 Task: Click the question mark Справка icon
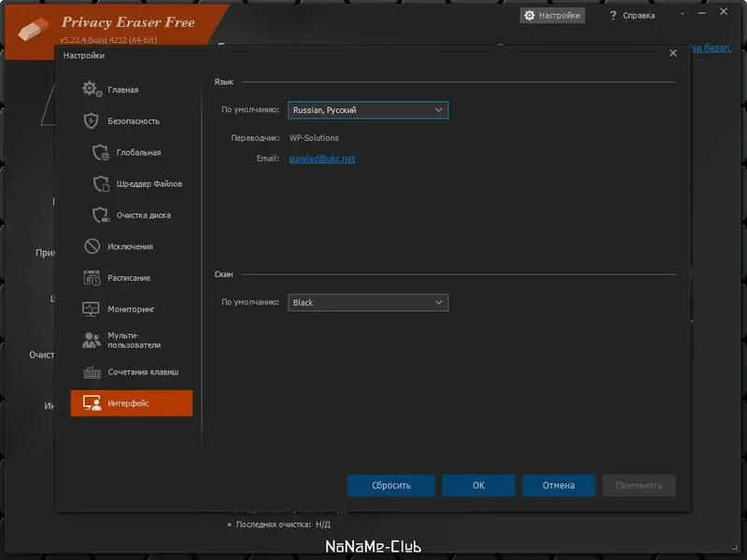pos(613,15)
